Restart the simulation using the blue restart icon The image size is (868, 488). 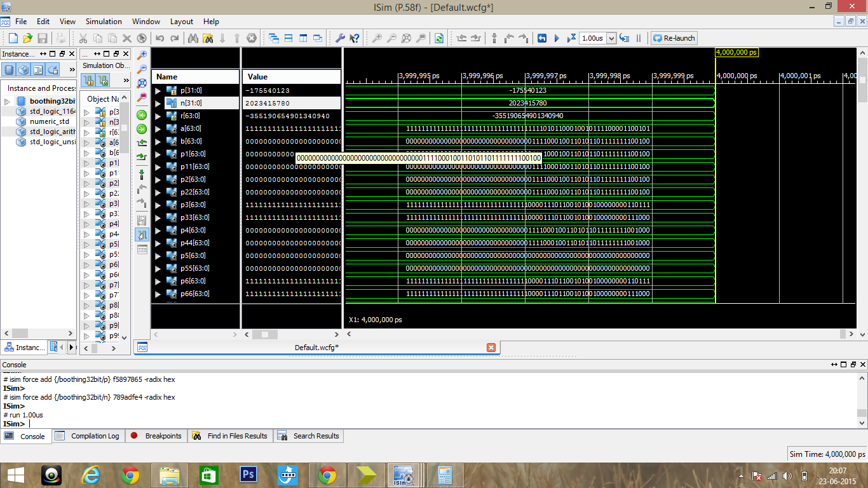(x=543, y=38)
